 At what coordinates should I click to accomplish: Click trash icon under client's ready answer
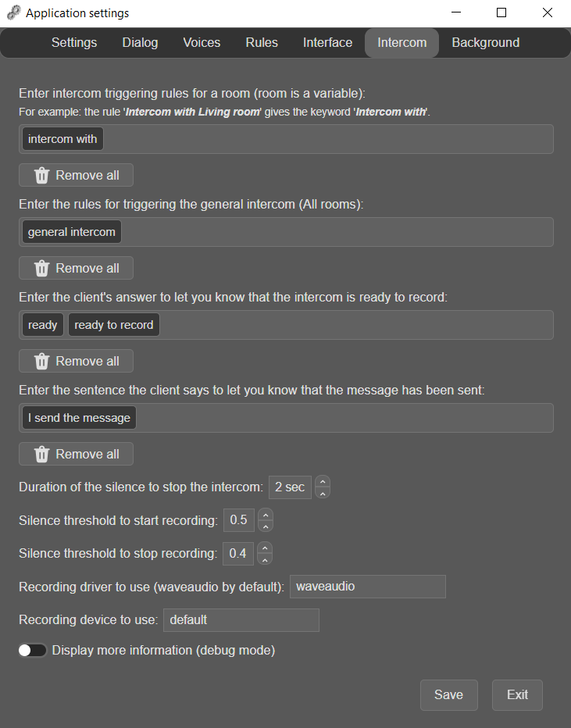pos(41,361)
